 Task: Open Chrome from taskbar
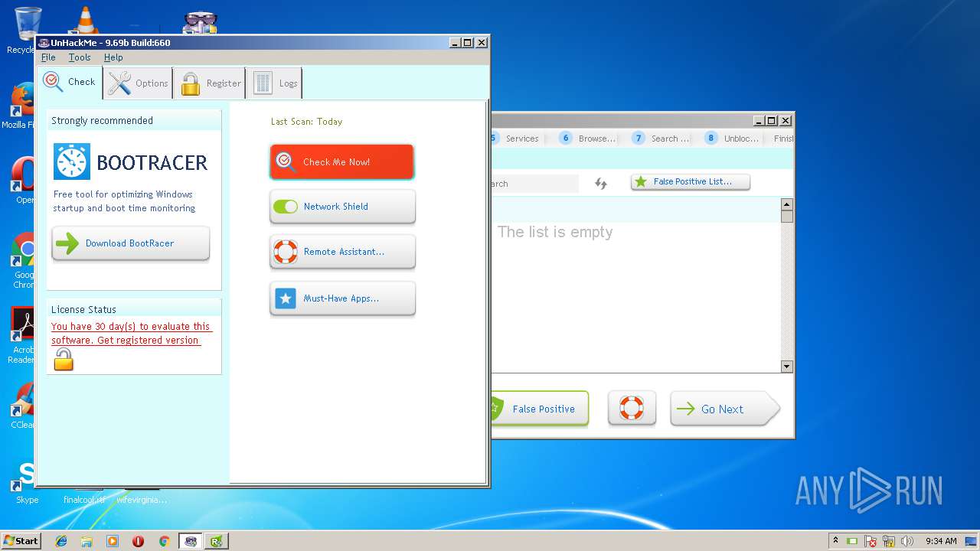click(x=164, y=541)
